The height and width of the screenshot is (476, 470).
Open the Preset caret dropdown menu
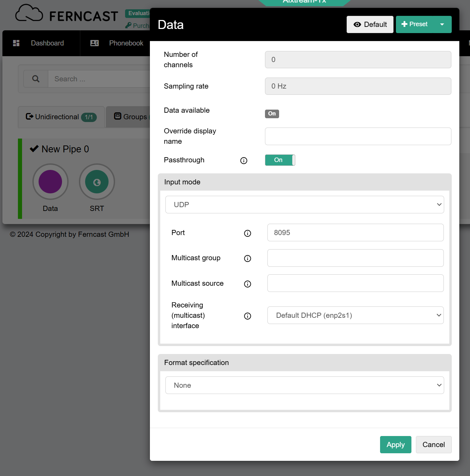442,24
